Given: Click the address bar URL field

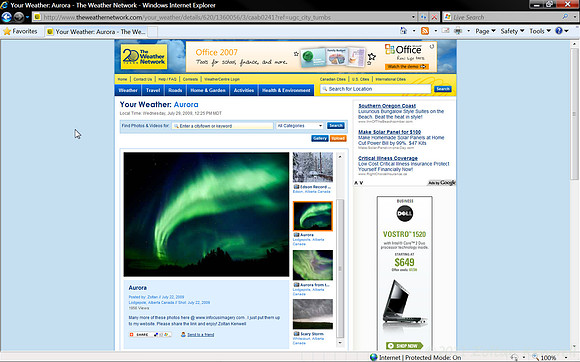Looking at the screenshot, I should 221,17.
